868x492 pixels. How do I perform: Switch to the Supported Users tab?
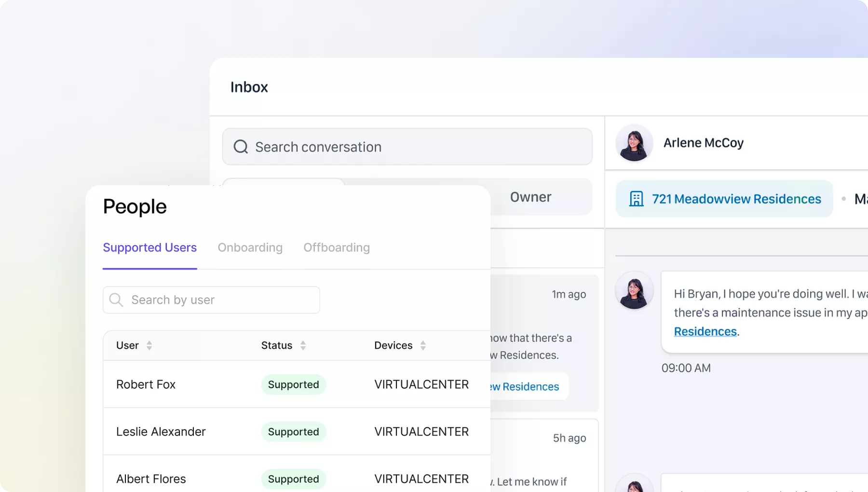(x=149, y=247)
